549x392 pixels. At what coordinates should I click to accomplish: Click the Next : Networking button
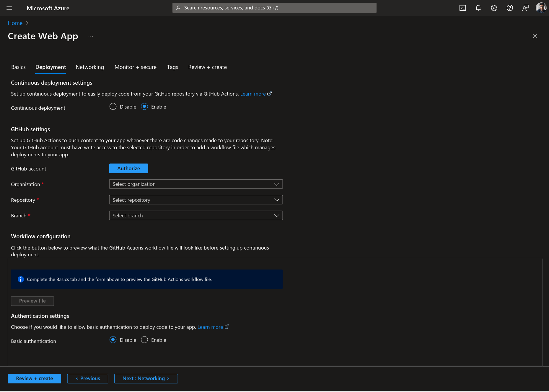pyautogui.click(x=146, y=378)
